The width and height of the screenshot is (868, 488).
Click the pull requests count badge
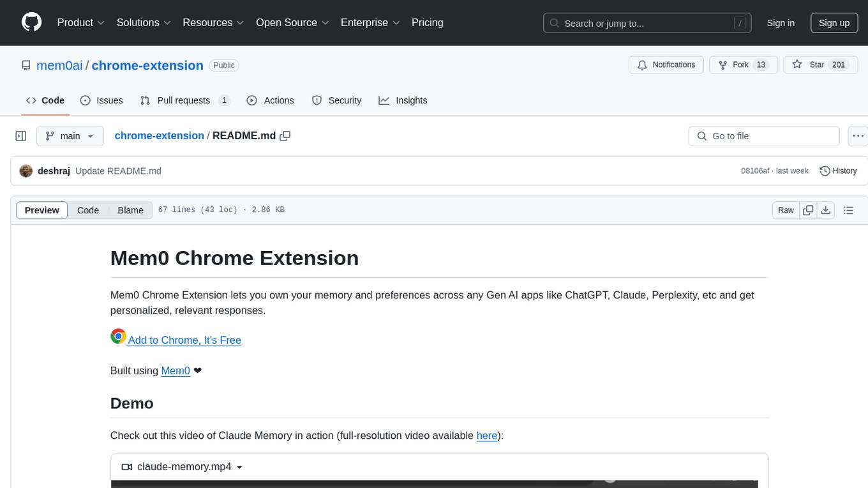point(224,100)
